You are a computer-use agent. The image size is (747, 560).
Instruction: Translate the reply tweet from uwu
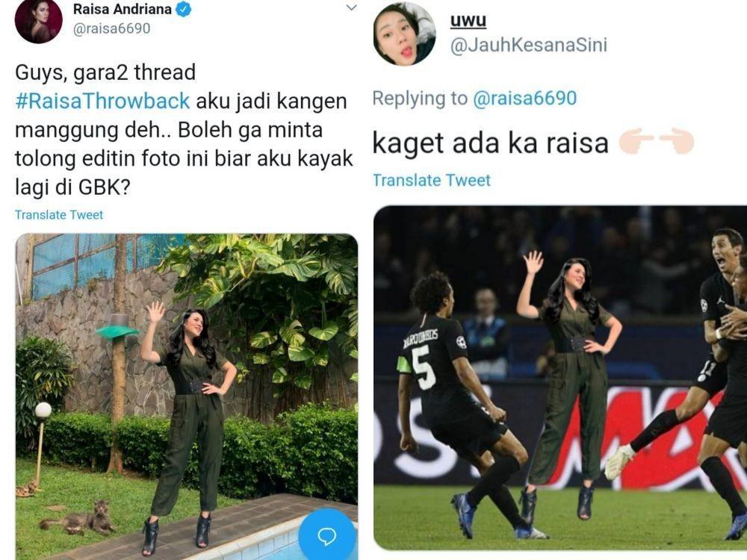click(432, 180)
